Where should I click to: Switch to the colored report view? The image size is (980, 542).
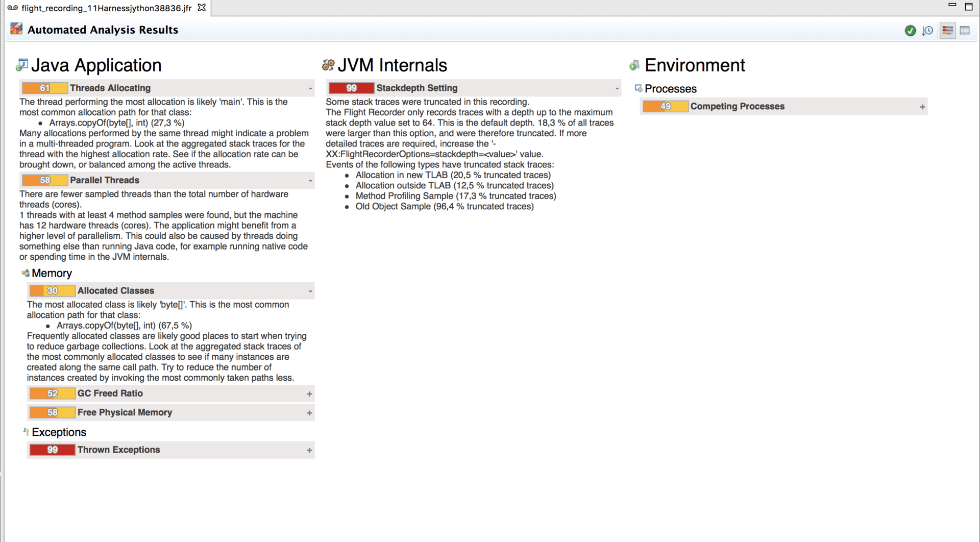coord(947,31)
